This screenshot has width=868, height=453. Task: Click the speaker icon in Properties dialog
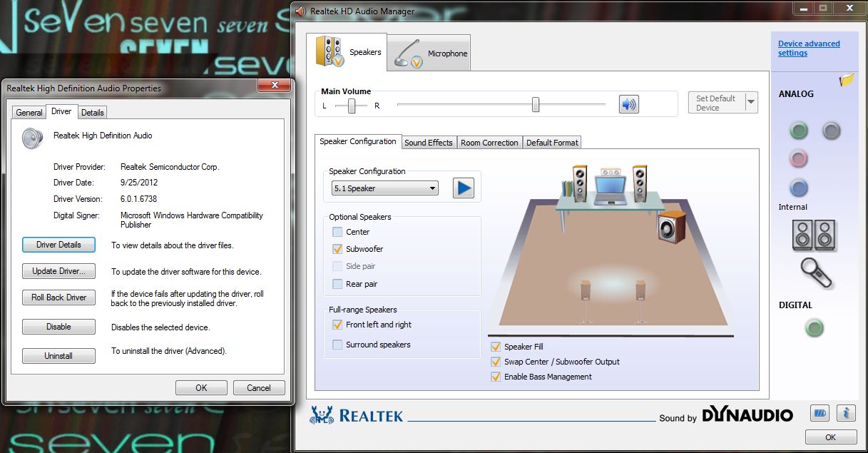pos(33,138)
